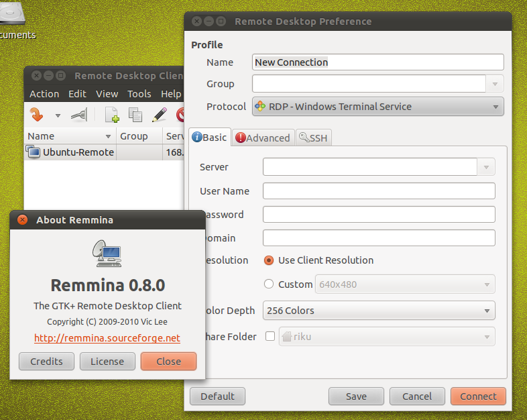The image size is (527, 420).
Task: Sort by the Name column header
Action: tap(70, 136)
